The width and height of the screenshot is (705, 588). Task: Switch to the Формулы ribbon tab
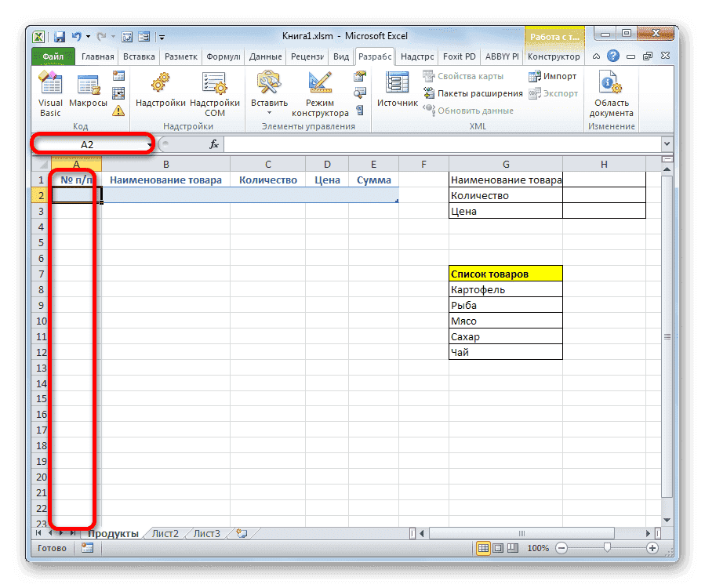(x=223, y=56)
